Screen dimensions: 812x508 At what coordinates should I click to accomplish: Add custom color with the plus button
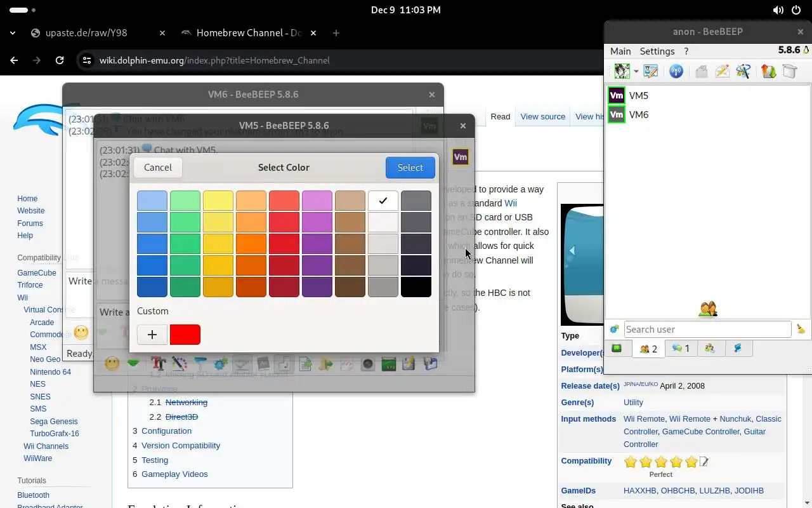[x=152, y=335]
